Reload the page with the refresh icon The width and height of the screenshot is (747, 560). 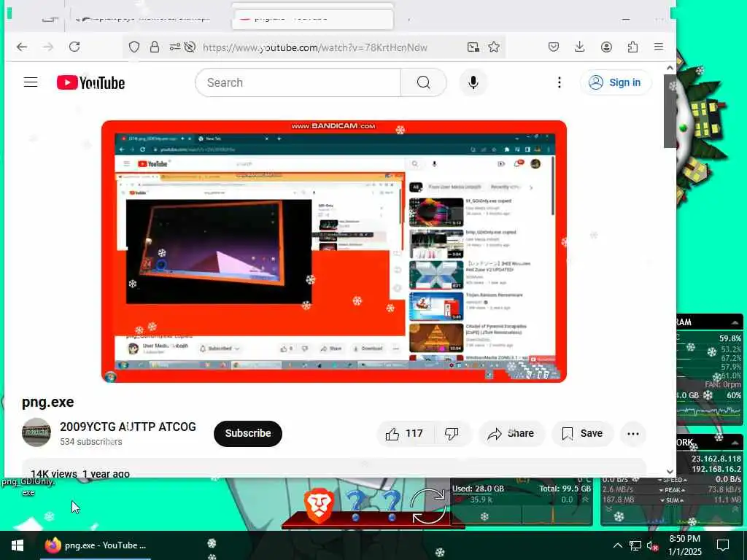74,47
